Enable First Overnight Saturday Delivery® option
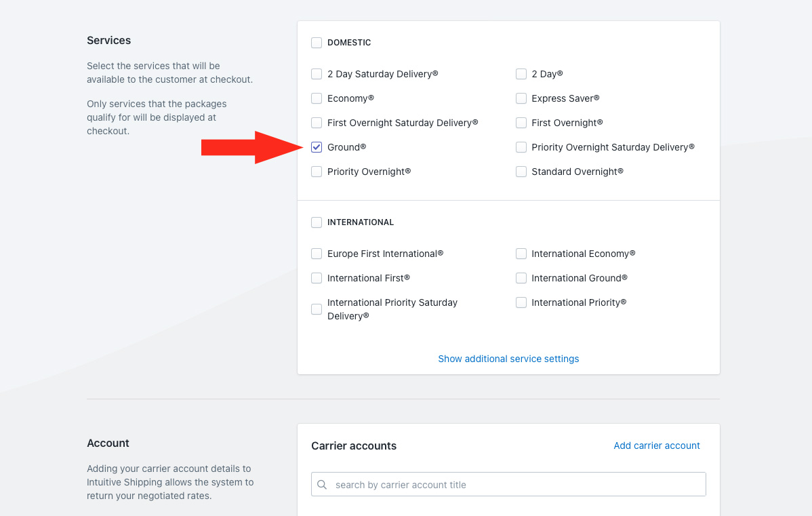Viewport: 812px width, 516px height. (317, 123)
